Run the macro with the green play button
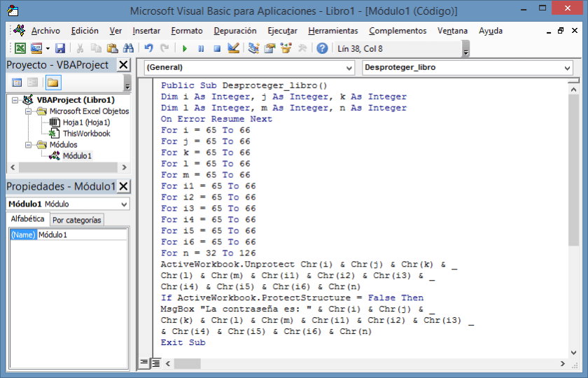 (185, 48)
